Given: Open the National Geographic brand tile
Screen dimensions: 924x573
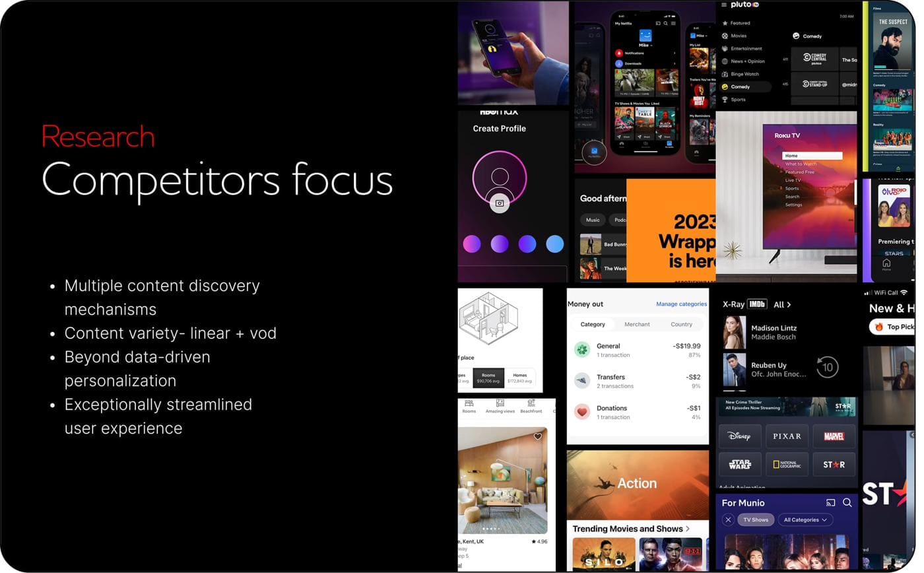Looking at the screenshot, I should (787, 464).
